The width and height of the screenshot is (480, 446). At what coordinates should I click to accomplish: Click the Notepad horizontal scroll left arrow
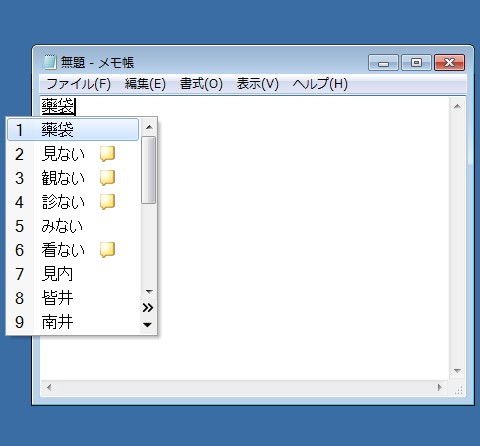click(49, 387)
